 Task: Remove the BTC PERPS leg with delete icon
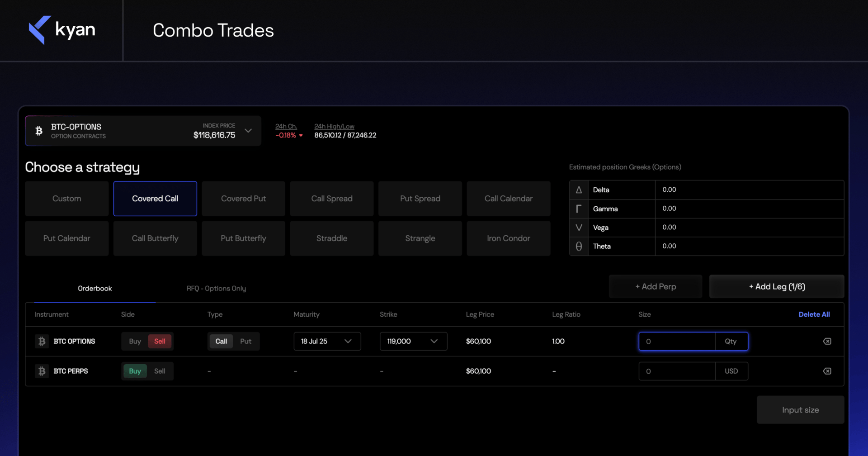pos(827,371)
